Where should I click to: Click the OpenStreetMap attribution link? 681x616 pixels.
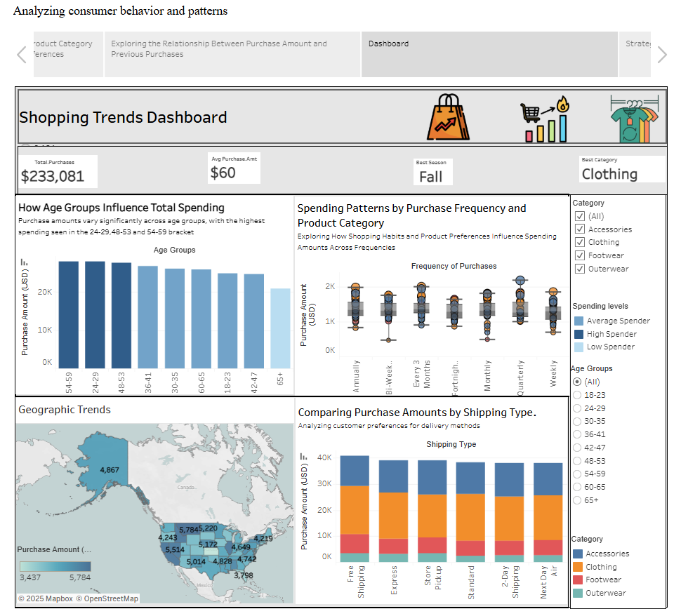107,598
